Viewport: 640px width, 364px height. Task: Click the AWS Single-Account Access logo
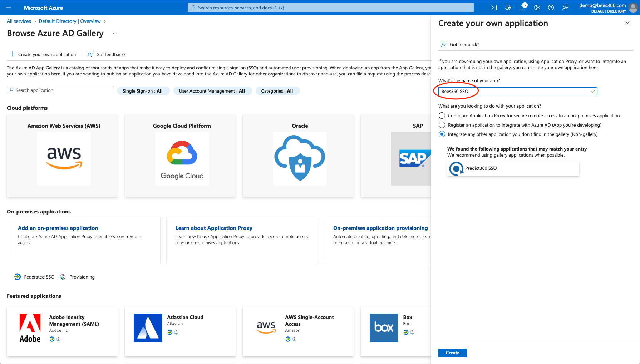point(266,327)
